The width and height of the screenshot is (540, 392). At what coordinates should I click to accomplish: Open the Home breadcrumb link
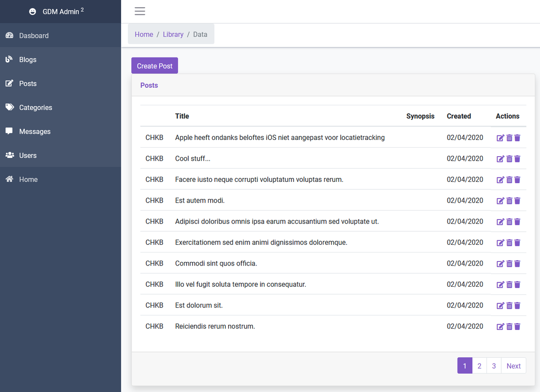click(x=144, y=34)
